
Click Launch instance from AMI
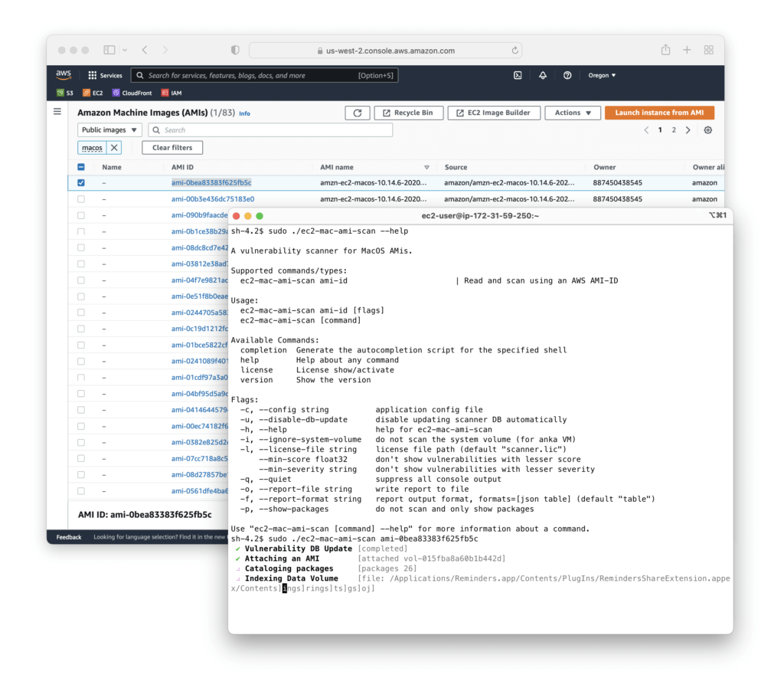point(659,113)
